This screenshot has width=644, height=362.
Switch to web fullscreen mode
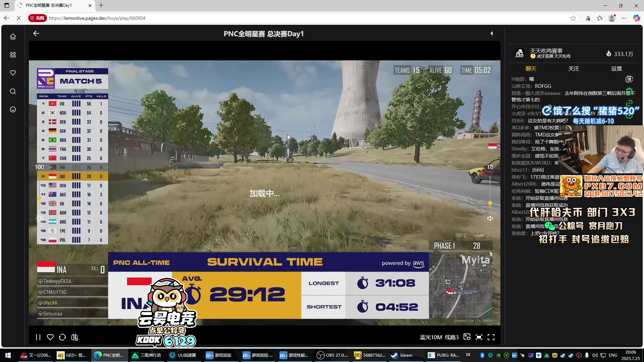pos(479,337)
